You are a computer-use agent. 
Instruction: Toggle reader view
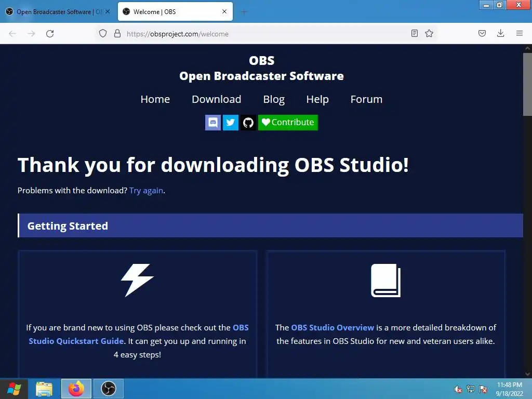click(414, 33)
